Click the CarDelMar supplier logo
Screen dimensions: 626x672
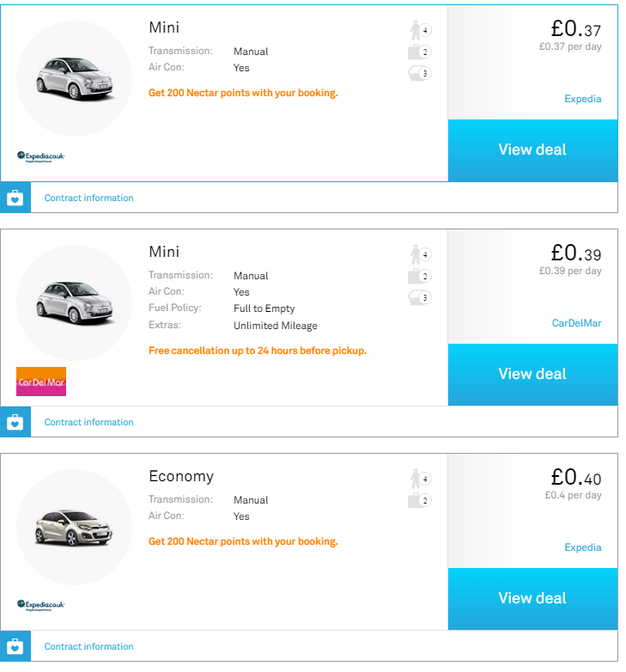click(x=41, y=381)
